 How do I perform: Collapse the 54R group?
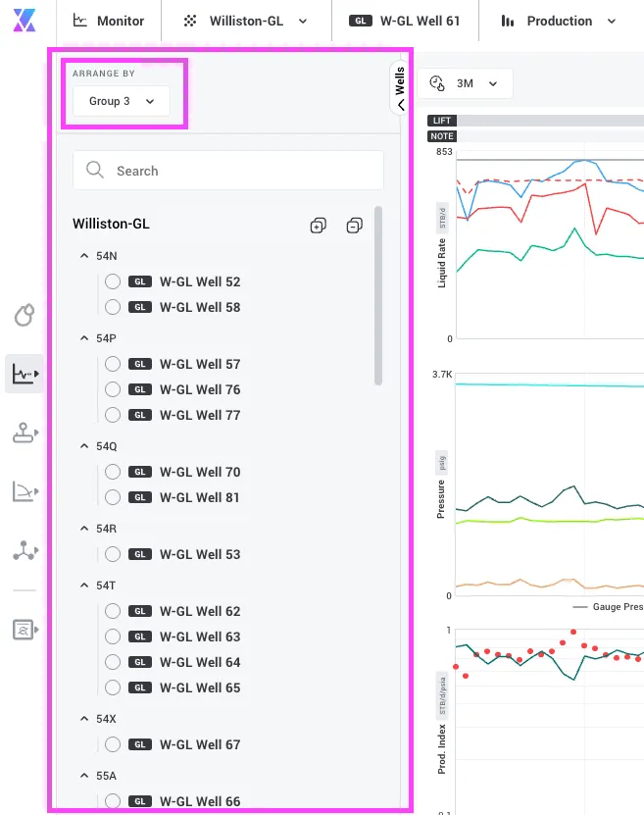click(x=84, y=528)
